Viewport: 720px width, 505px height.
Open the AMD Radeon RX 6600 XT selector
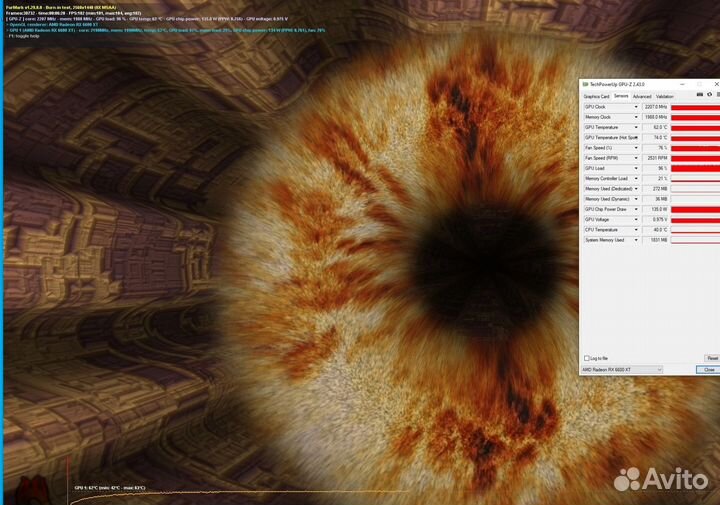[622, 370]
